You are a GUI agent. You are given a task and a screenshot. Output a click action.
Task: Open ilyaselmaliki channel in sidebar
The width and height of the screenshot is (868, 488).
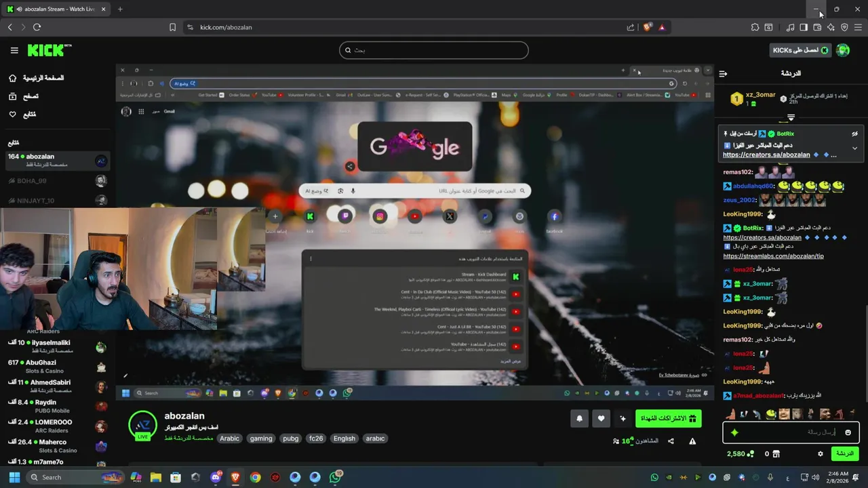(57, 346)
